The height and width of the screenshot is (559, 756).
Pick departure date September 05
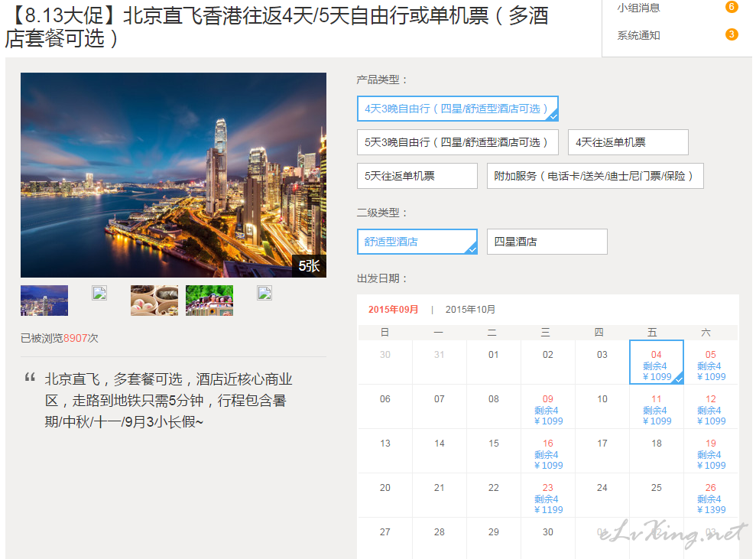pyautogui.click(x=711, y=362)
